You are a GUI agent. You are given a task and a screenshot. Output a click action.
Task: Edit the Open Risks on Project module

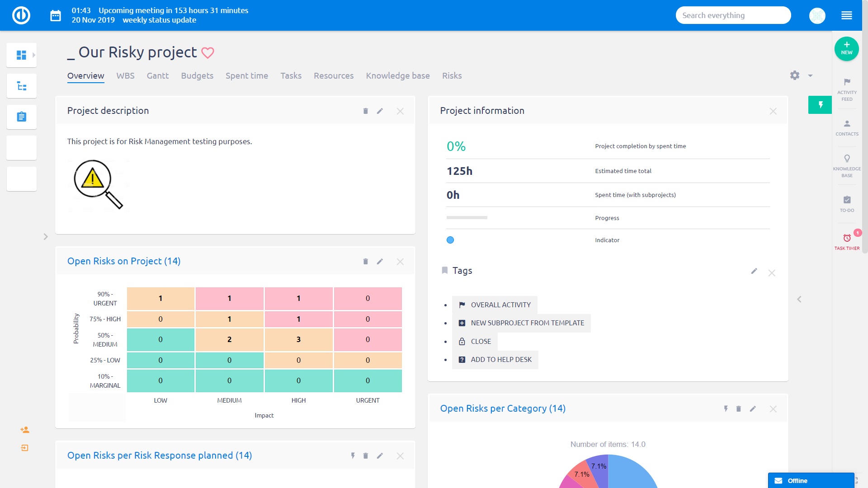tap(380, 262)
